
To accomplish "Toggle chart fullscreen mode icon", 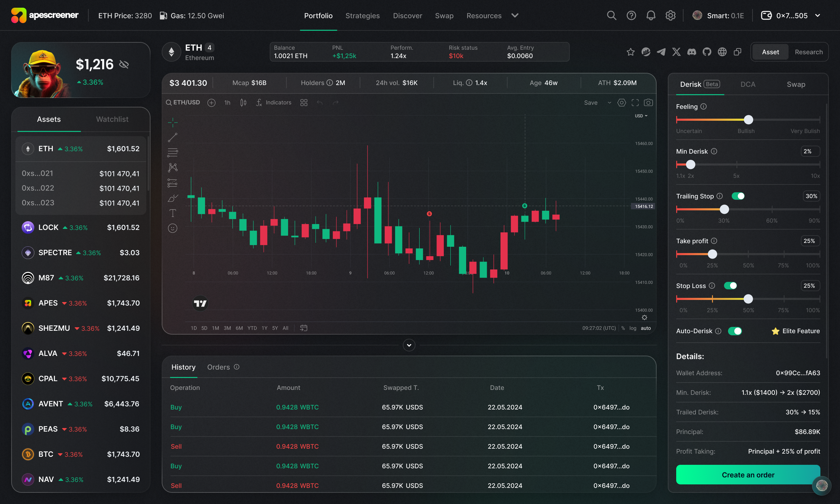I will click(635, 103).
